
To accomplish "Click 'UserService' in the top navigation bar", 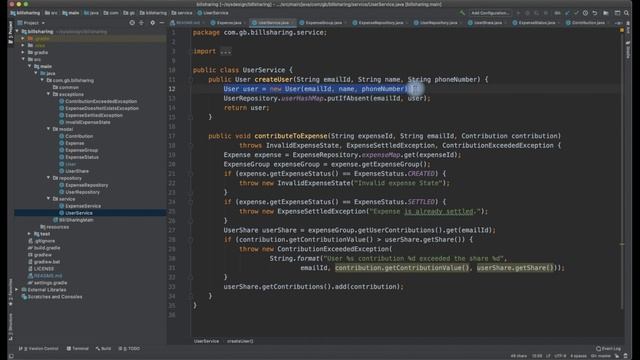I will [213, 13].
